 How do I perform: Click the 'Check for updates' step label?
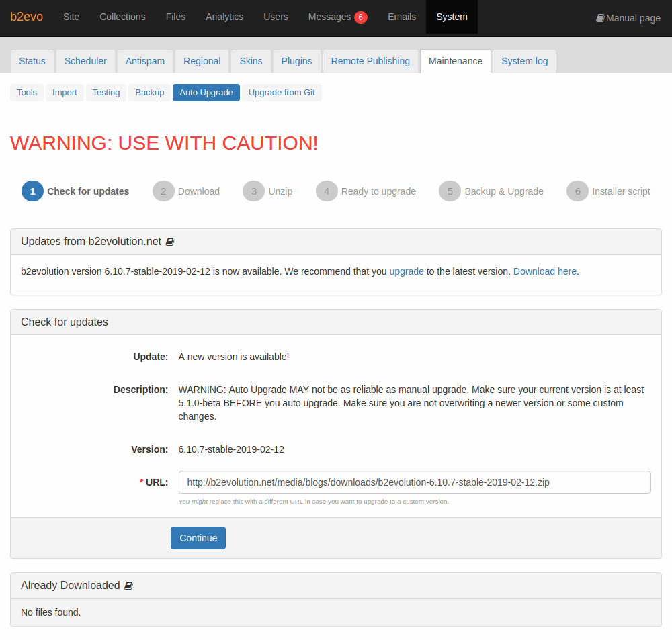(x=88, y=191)
